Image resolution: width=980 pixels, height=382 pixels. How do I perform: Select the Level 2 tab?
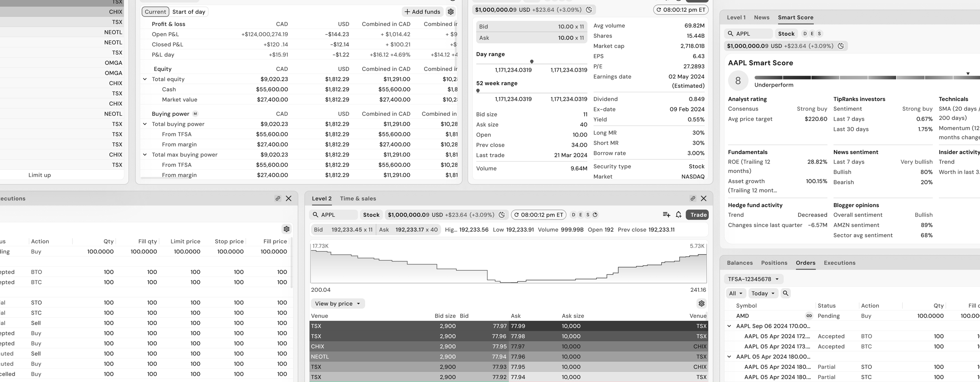coord(322,198)
